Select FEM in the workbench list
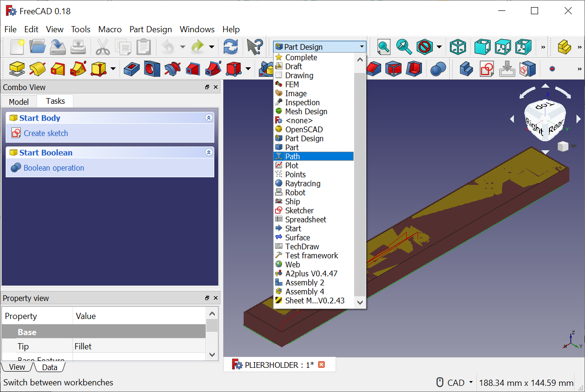 pos(313,84)
